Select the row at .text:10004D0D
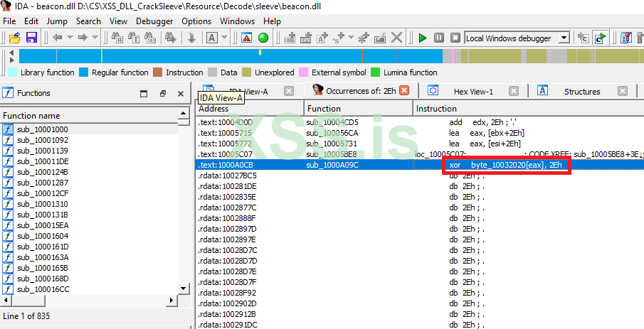This screenshot has width=644, height=329. 419,122
